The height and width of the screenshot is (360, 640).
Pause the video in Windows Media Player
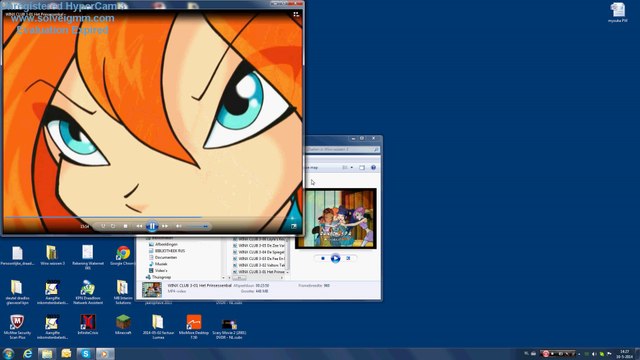pyautogui.click(x=152, y=226)
